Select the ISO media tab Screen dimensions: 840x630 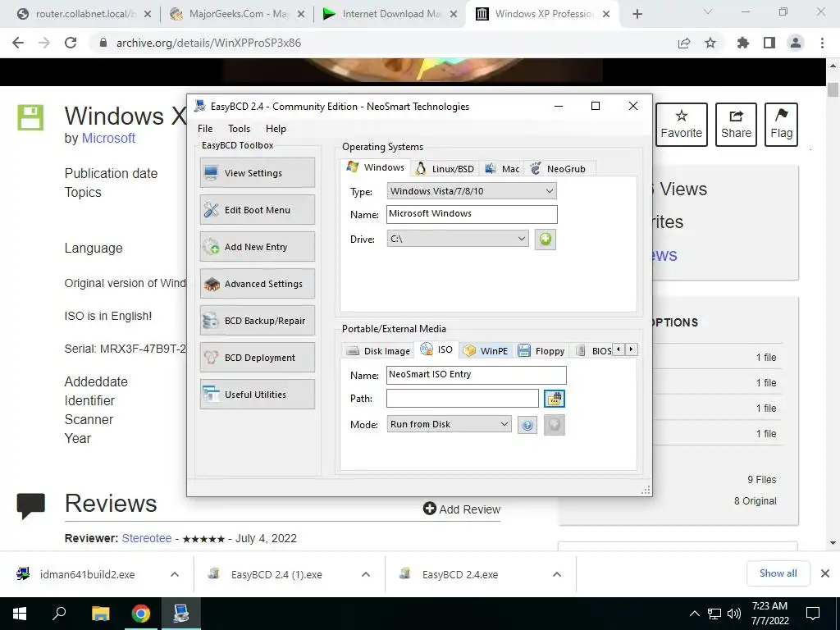pyautogui.click(x=436, y=349)
